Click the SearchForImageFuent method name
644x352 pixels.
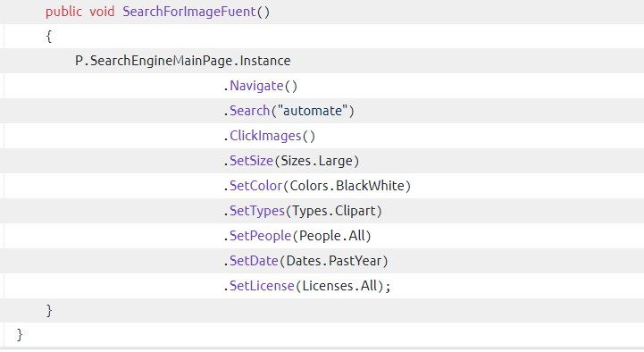click(189, 12)
